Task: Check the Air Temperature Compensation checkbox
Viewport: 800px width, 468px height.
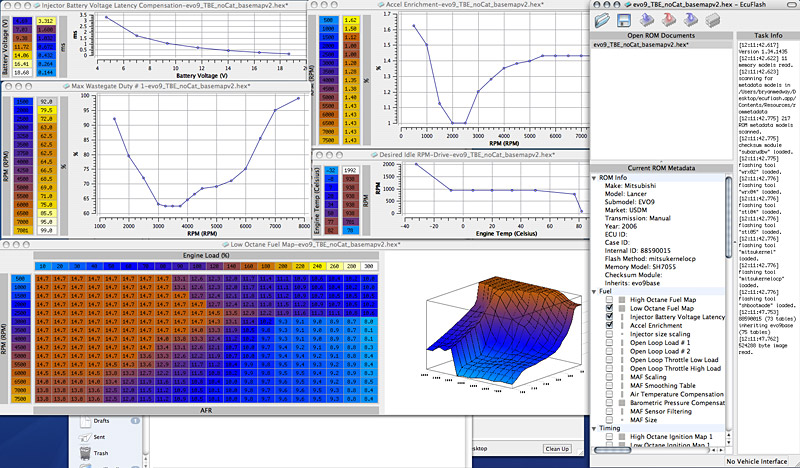Action: pyautogui.click(x=609, y=395)
